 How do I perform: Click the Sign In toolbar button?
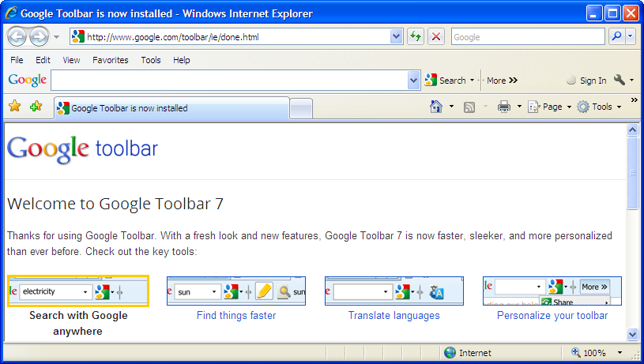click(586, 81)
